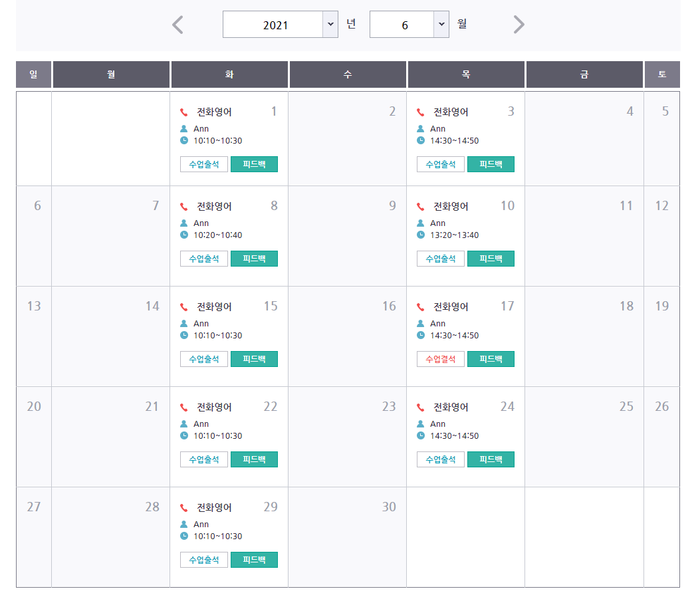Open 피드백 for June 24 class
Image resolution: width=700 pixels, height=601 pixels.
[491, 459]
